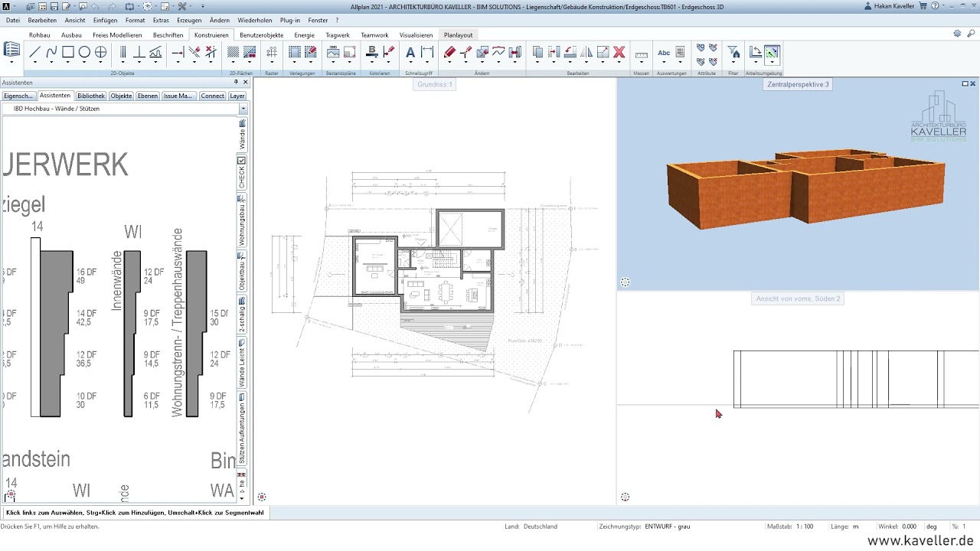Click the Maßstab 1:100 value in status bar

point(805,527)
